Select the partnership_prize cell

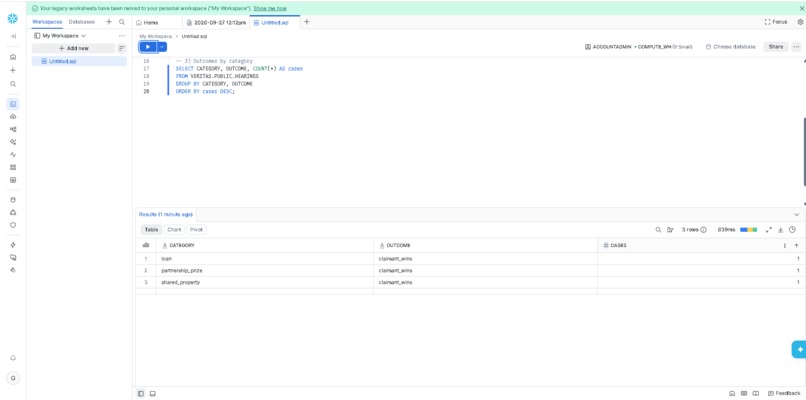[x=265, y=270]
